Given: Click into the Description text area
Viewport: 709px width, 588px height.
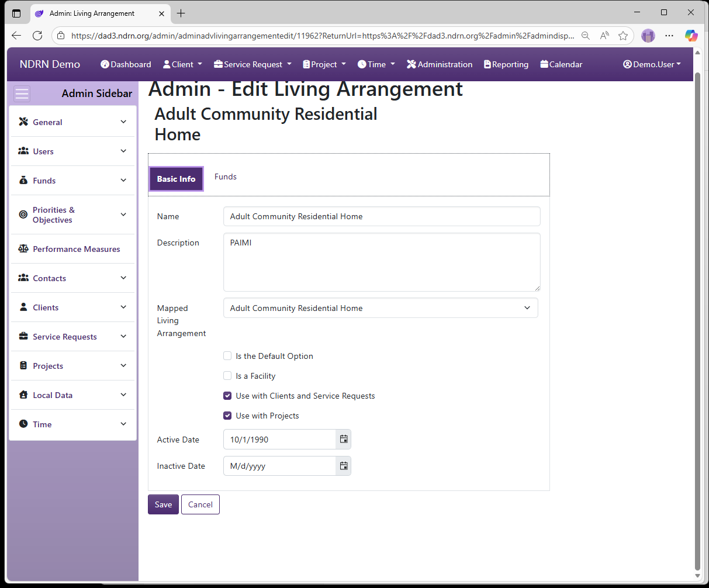Looking at the screenshot, I should 382,262.
